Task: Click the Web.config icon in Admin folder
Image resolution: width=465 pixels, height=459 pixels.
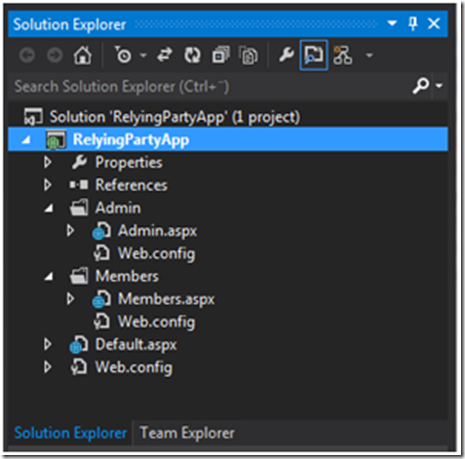Action: tap(101, 253)
